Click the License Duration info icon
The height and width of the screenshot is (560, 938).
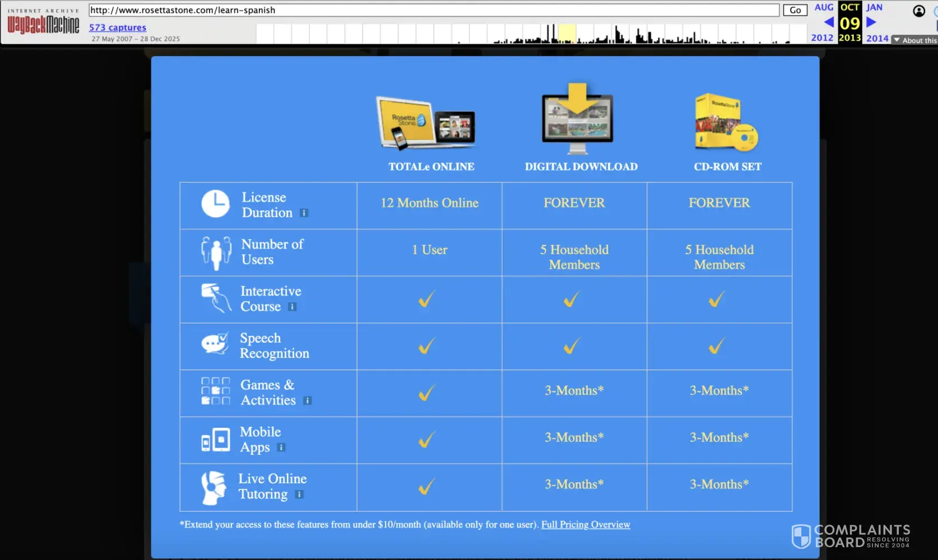pos(304,213)
